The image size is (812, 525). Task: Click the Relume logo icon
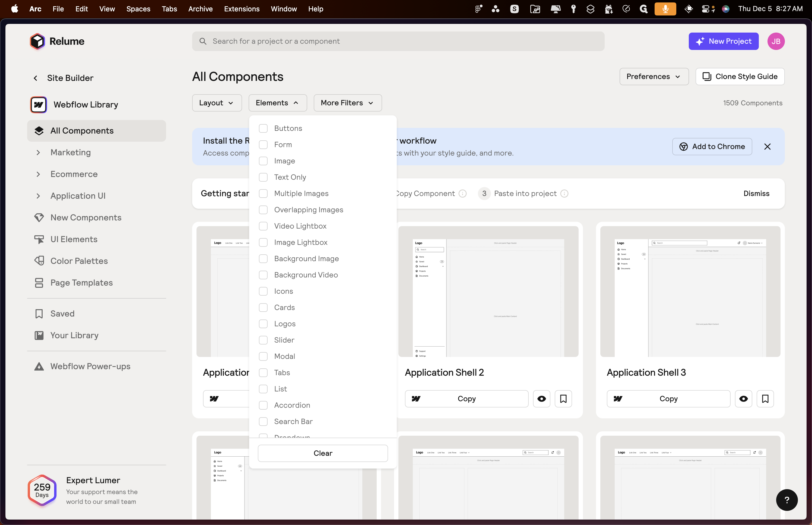[x=37, y=41]
